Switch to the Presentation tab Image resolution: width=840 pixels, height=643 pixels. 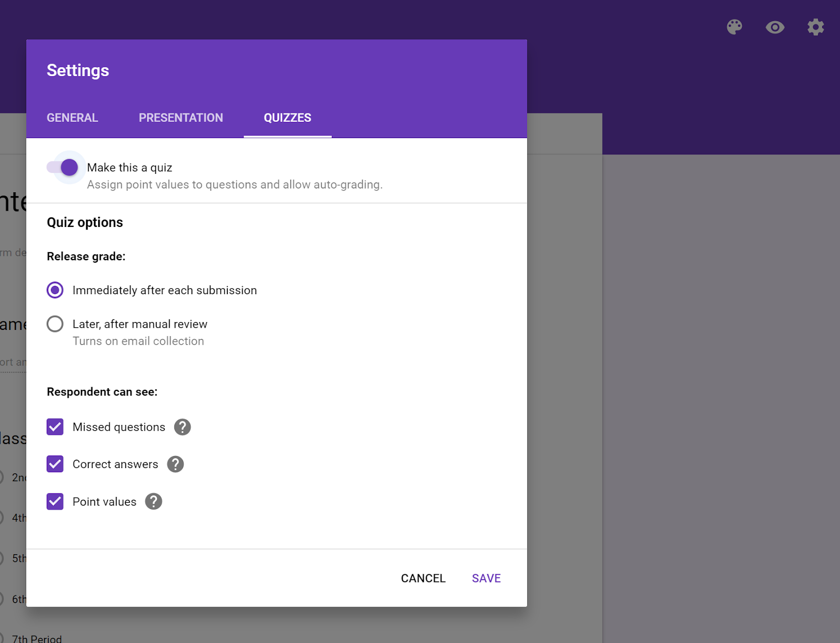tap(181, 118)
